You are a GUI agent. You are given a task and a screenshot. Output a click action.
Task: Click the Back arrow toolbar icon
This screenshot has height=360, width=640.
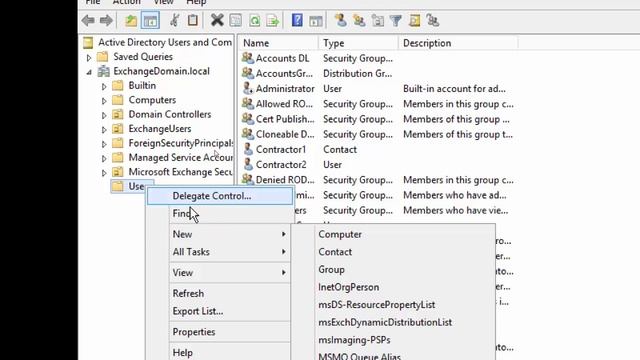tap(88, 20)
